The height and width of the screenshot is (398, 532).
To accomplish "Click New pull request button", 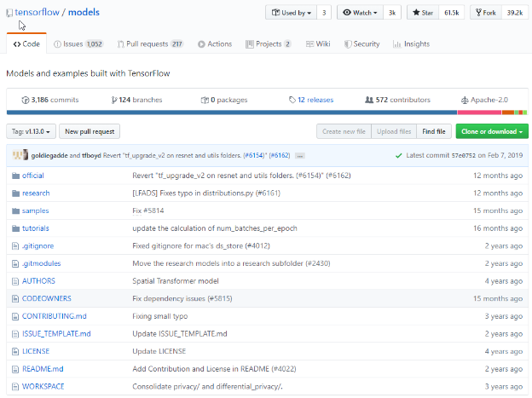I will [x=90, y=131].
